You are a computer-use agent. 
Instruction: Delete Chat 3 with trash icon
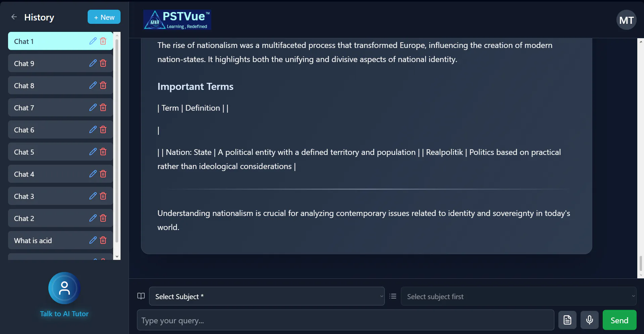(103, 196)
